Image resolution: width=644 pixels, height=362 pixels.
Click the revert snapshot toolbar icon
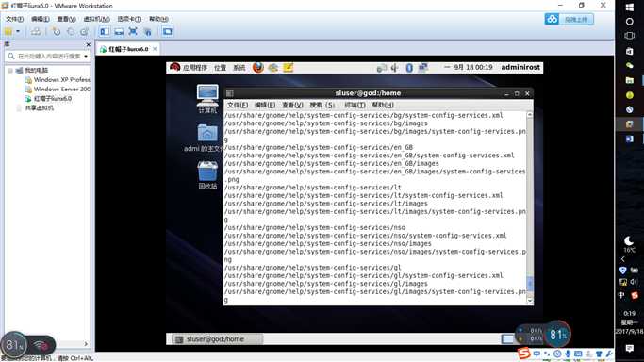71,32
